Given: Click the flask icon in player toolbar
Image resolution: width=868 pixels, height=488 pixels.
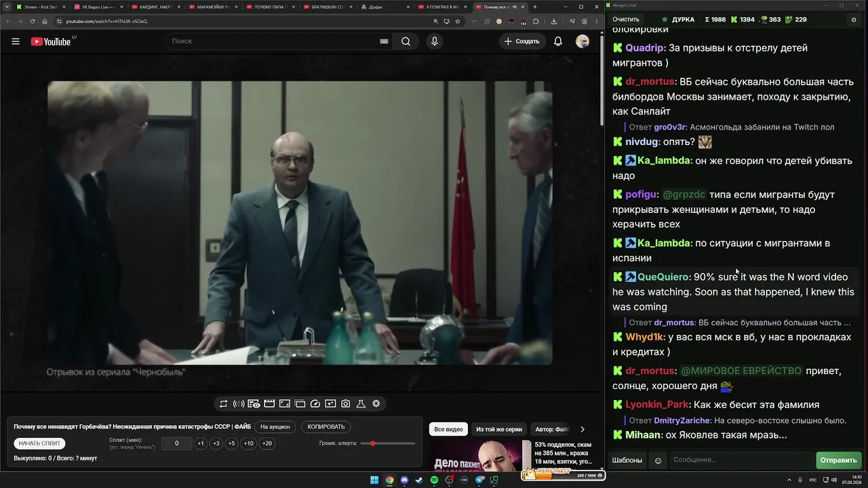Looking at the screenshot, I should click(361, 404).
